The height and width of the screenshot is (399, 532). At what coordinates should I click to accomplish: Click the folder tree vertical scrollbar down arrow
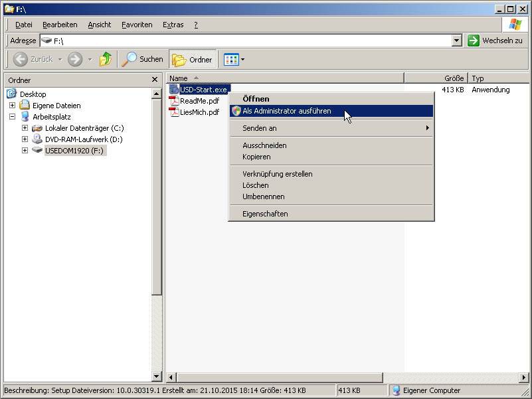point(157,377)
